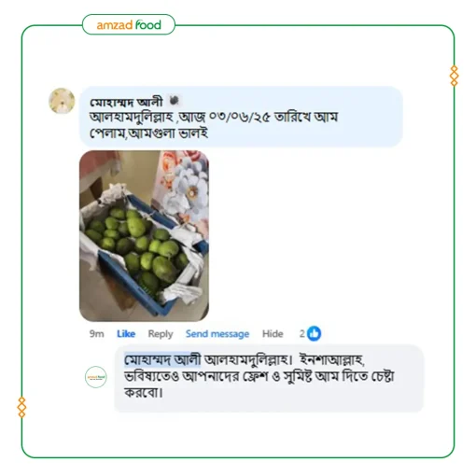The width and height of the screenshot is (476, 476).
Task: Click the 9m timestamp
Action: pyautogui.click(x=97, y=334)
